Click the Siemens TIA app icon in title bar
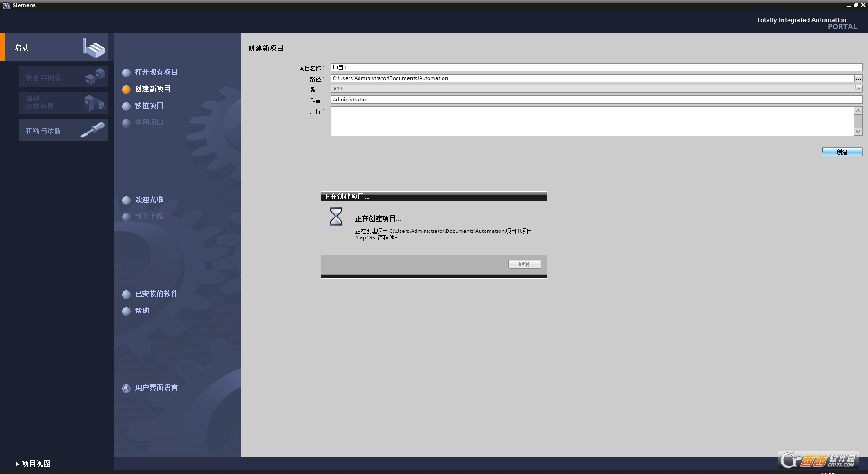This screenshot has width=868, height=474. tap(6, 5)
